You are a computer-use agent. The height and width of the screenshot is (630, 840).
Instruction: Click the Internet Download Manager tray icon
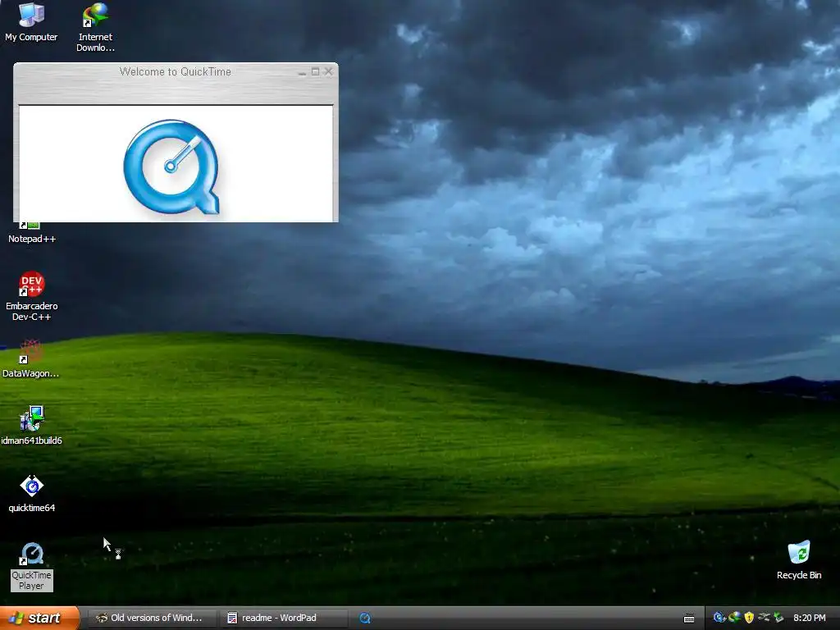click(734, 618)
